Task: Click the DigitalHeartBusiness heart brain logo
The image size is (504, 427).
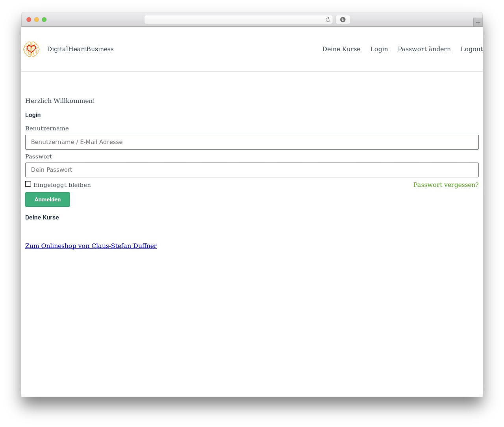Action: pyautogui.click(x=31, y=49)
